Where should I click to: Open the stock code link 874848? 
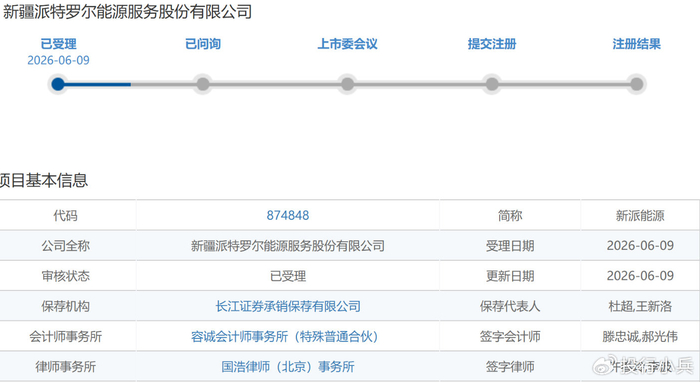(x=288, y=216)
